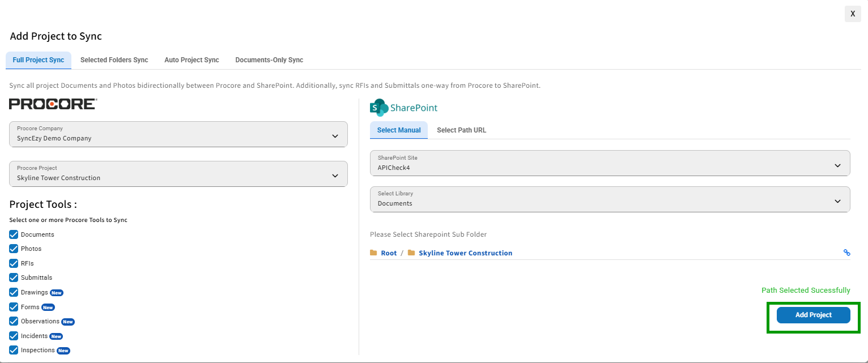Select the Select Manual tab
This screenshot has height=363, width=868.
[399, 130]
